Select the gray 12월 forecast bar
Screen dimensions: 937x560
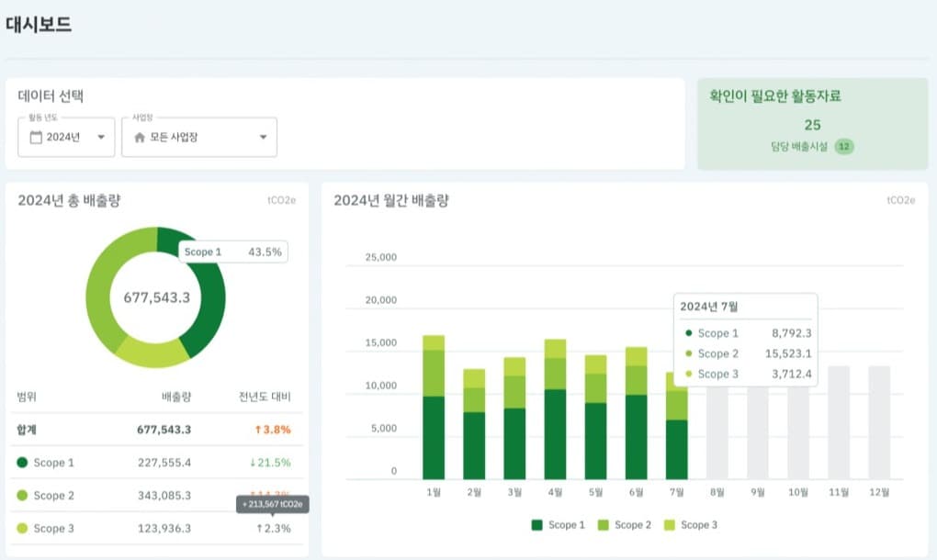click(879, 422)
